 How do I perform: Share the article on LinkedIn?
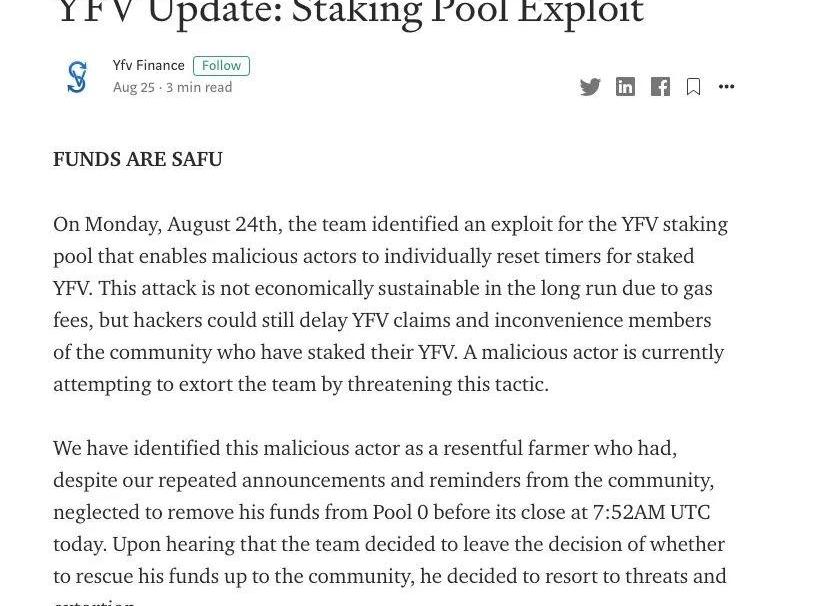[x=625, y=87]
